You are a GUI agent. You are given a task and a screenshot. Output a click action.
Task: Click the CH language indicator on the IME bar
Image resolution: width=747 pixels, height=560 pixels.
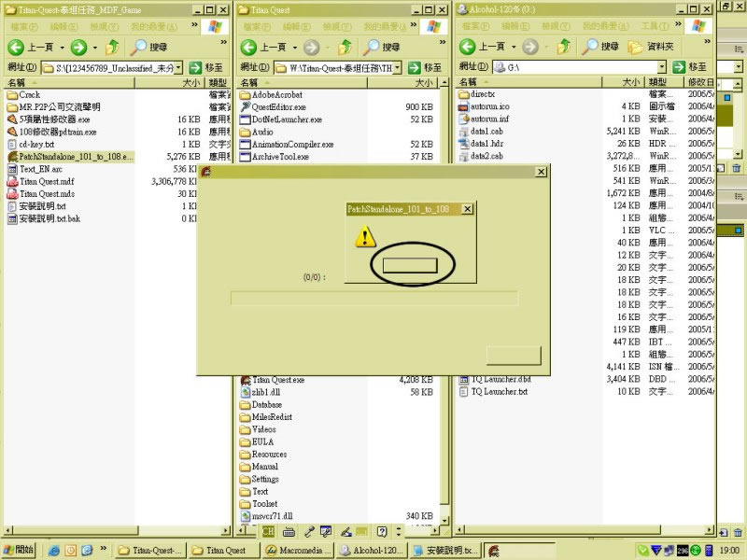click(x=268, y=531)
